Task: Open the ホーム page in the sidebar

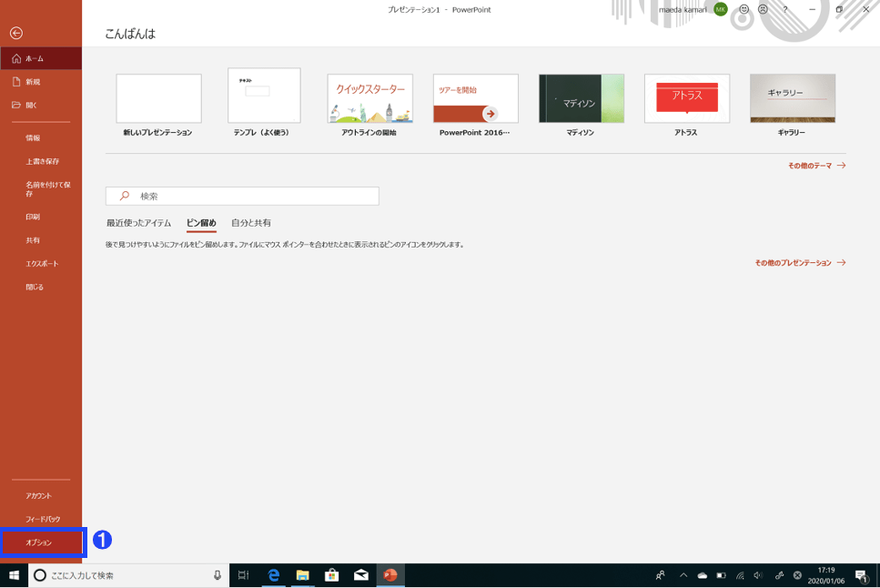Action: (x=41, y=58)
